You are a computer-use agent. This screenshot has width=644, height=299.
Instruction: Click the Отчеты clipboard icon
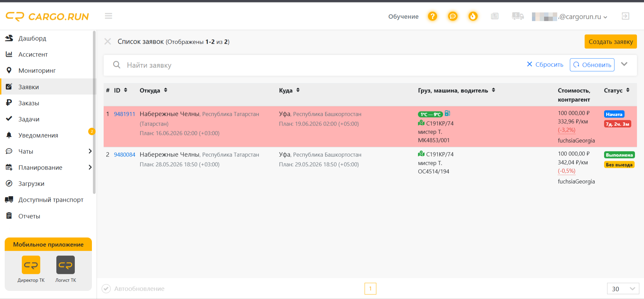(9, 216)
